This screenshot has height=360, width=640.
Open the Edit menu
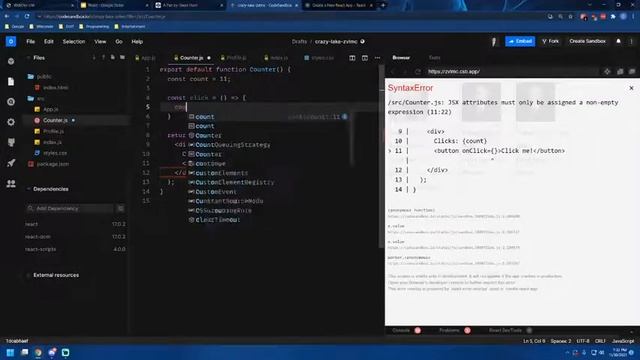coord(49,42)
